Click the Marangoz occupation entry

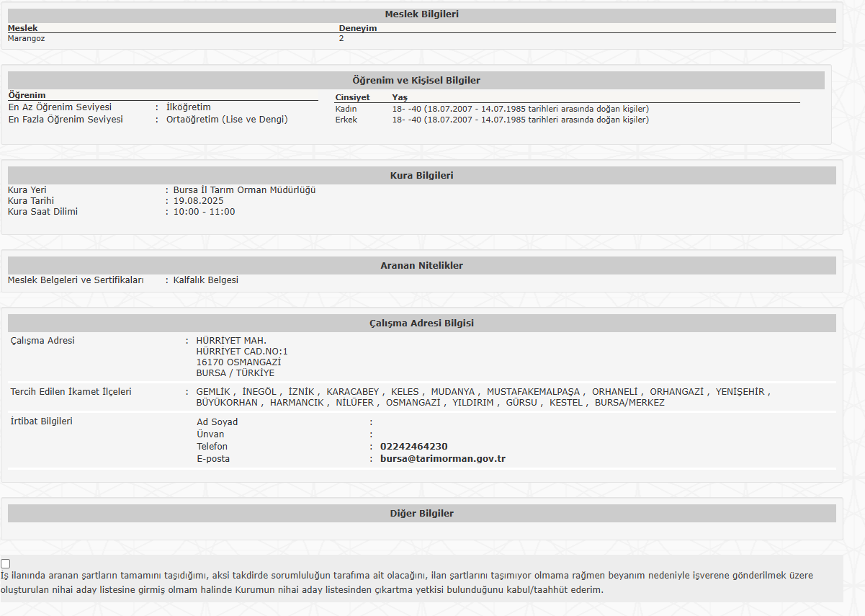(26, 39)
